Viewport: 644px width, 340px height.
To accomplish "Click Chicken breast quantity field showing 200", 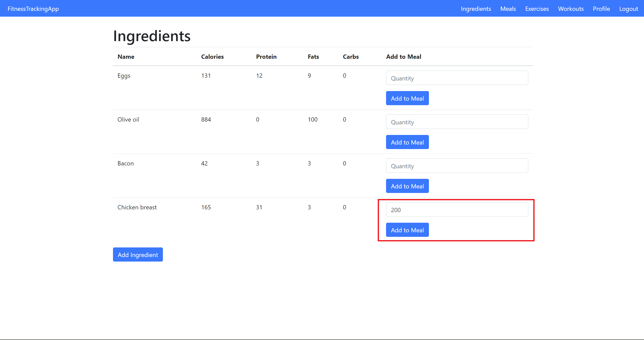I will click(457, 210).
